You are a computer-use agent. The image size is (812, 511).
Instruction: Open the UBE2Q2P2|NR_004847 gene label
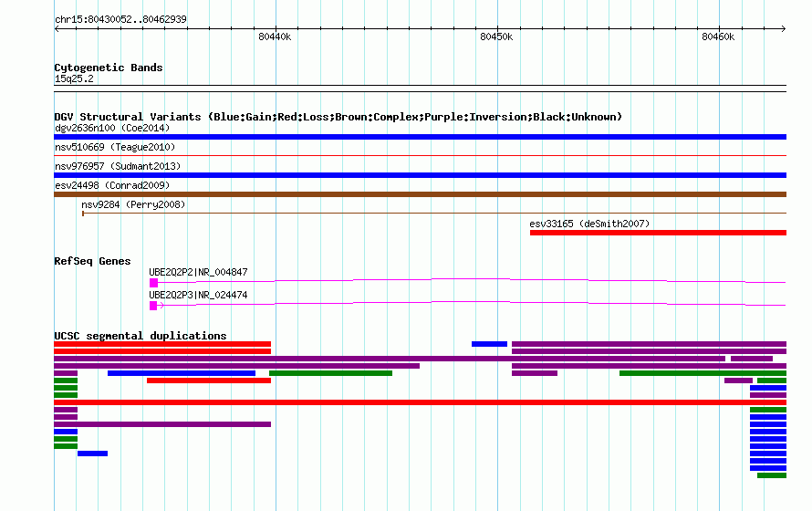click(x=198, y=272)
